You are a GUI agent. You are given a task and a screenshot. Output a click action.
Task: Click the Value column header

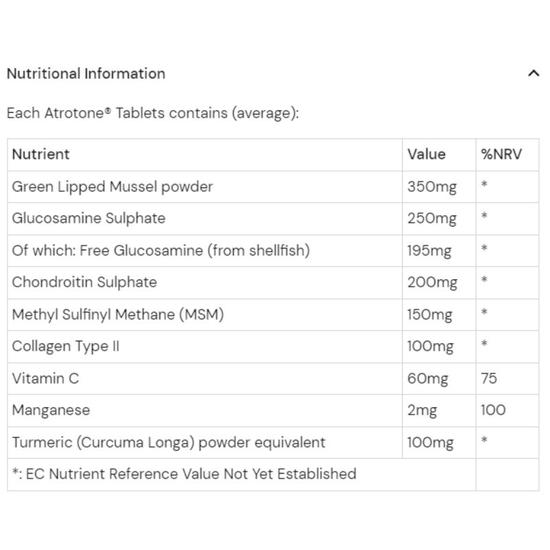click(x=439, y=155)
